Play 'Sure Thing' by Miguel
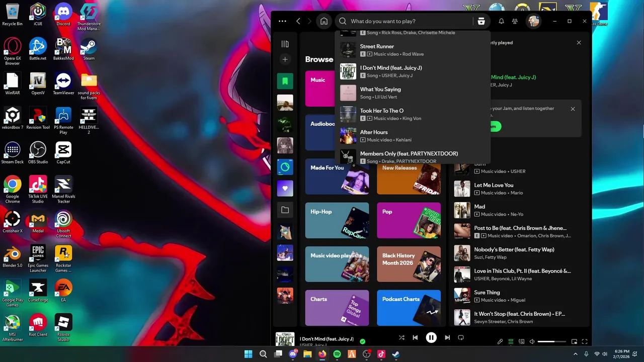The height and width of the screenshot is (362, 644). [518, 296]
